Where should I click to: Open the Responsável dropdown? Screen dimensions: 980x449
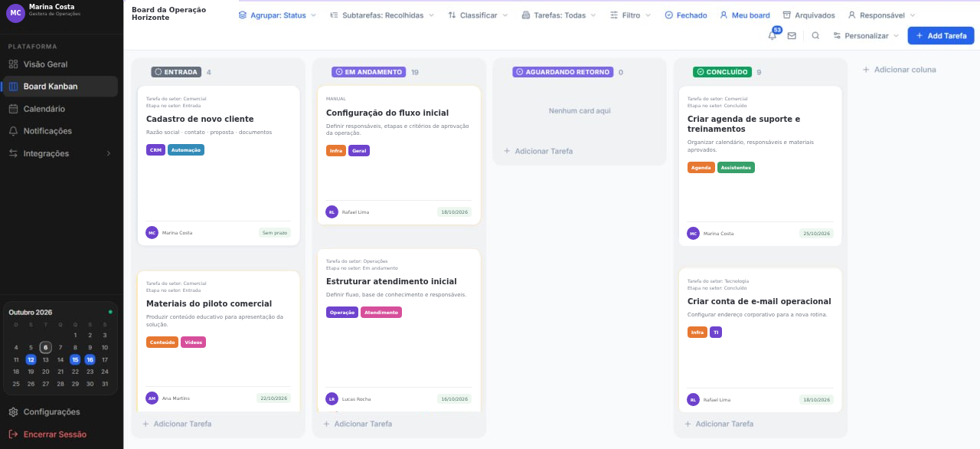tap(881, 15)
